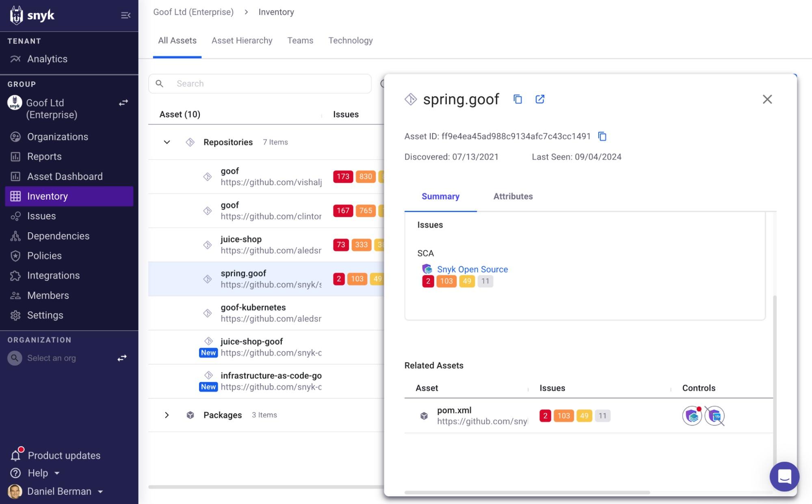This screenshot has height=504, width=812.
Task: Select goof clintor repository row
Action: [x=266, y=211]
